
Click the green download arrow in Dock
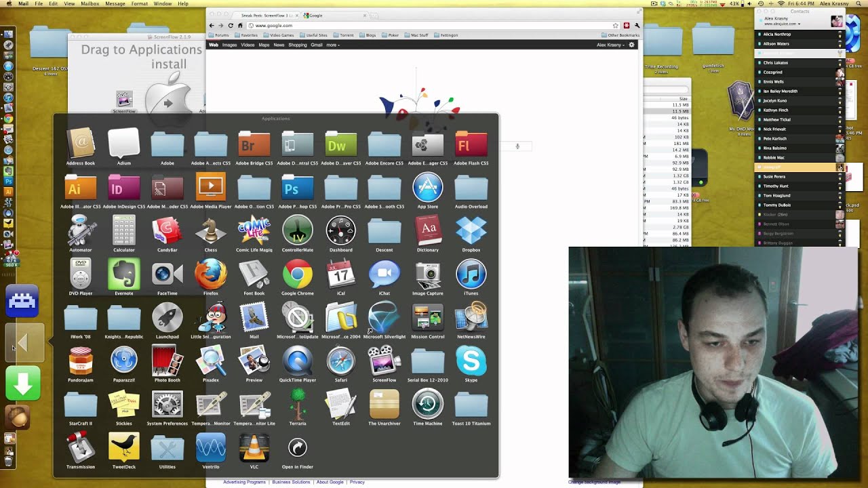[22, 384]
